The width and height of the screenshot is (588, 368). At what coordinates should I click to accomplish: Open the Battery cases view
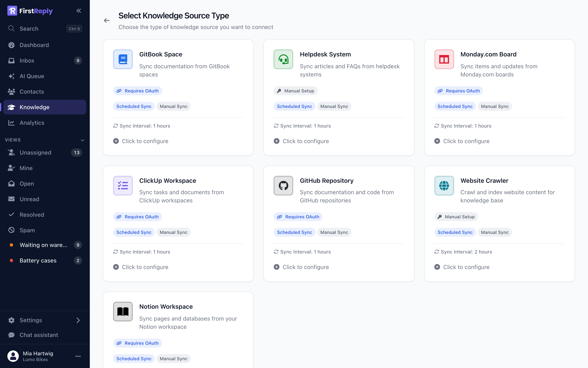(45, 261)
